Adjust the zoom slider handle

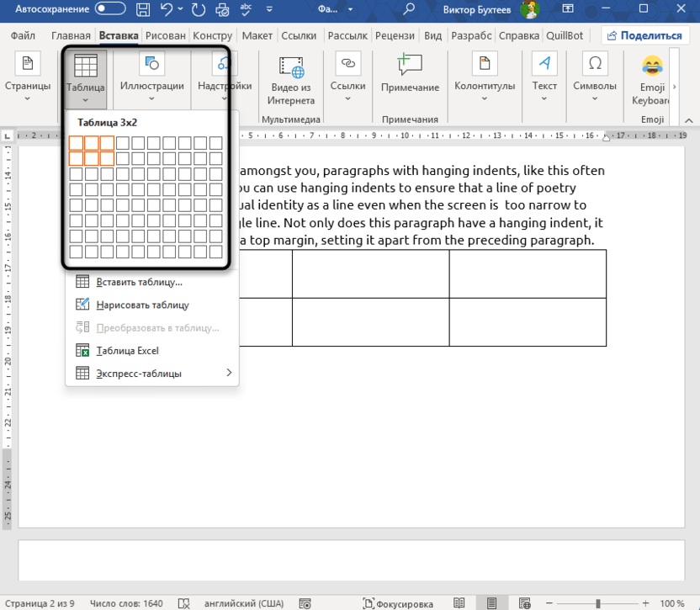(x=597, y=603)
